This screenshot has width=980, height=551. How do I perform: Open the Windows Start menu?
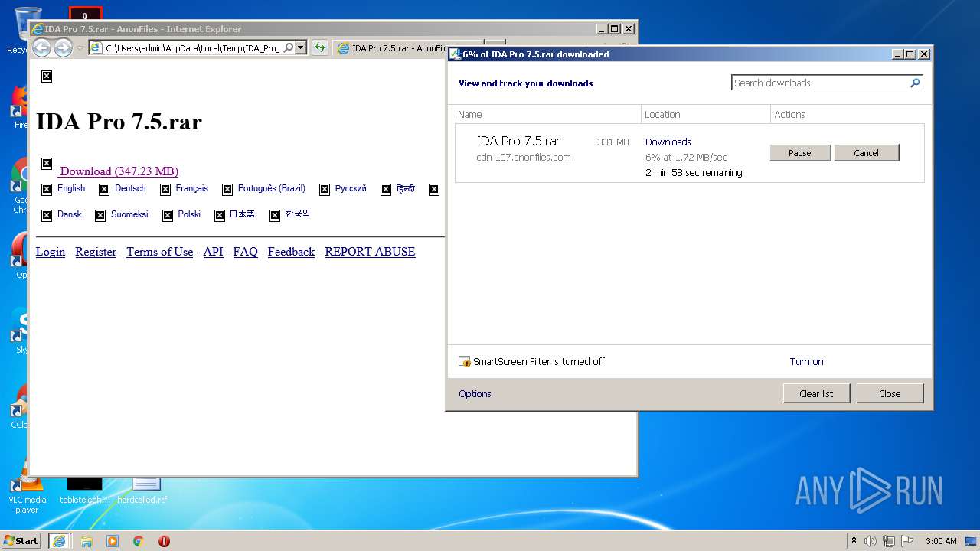pyautogui.click(x=21, y=540)
